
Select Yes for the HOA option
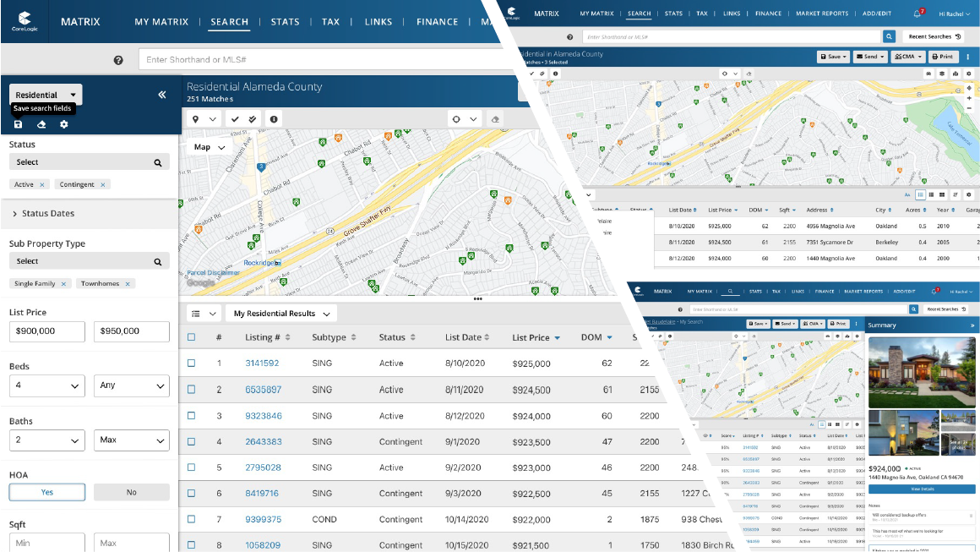(x=47, y=492)
